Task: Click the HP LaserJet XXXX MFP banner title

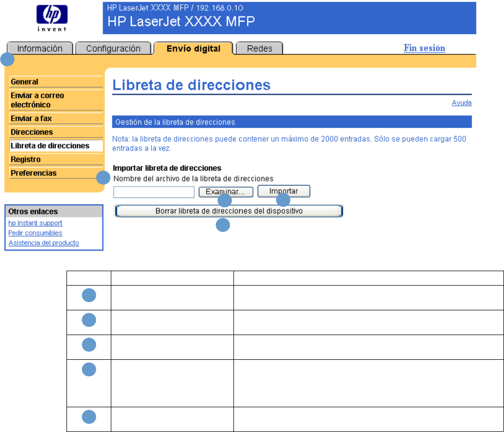Action: 181,22
